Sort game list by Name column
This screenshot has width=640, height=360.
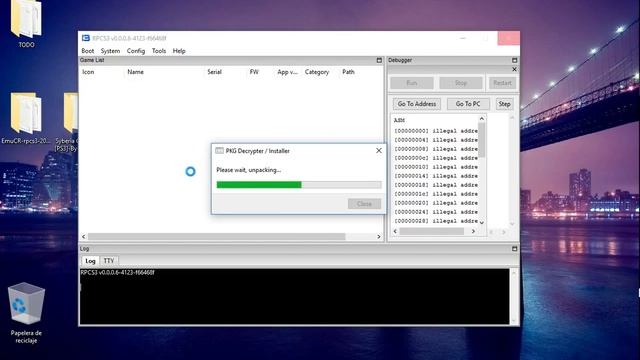[136, 72]
